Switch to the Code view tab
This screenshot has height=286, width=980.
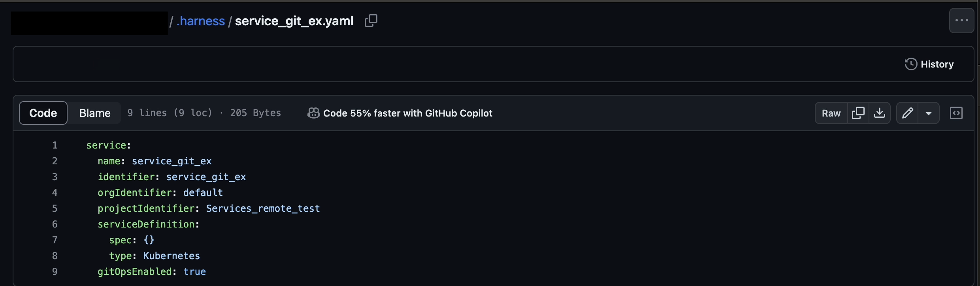point(43,113)
